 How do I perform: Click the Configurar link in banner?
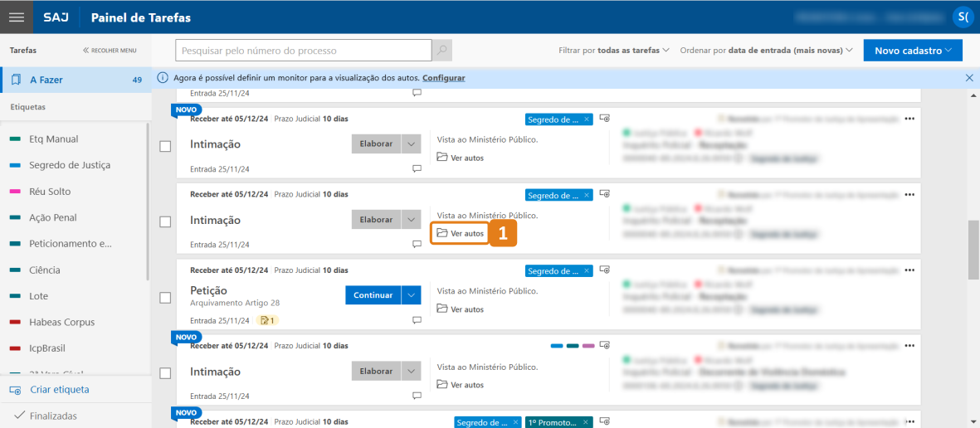[x=443, y=78]
